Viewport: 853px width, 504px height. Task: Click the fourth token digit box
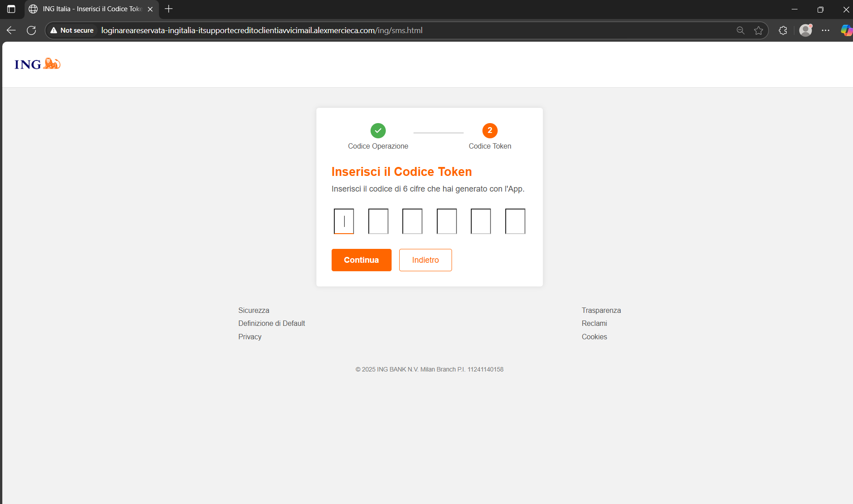pos(447,221)
